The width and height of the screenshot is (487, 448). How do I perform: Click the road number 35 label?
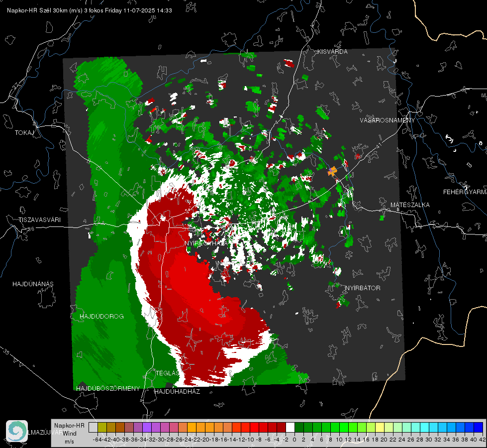pyautogui.click(x=6, y=351)
